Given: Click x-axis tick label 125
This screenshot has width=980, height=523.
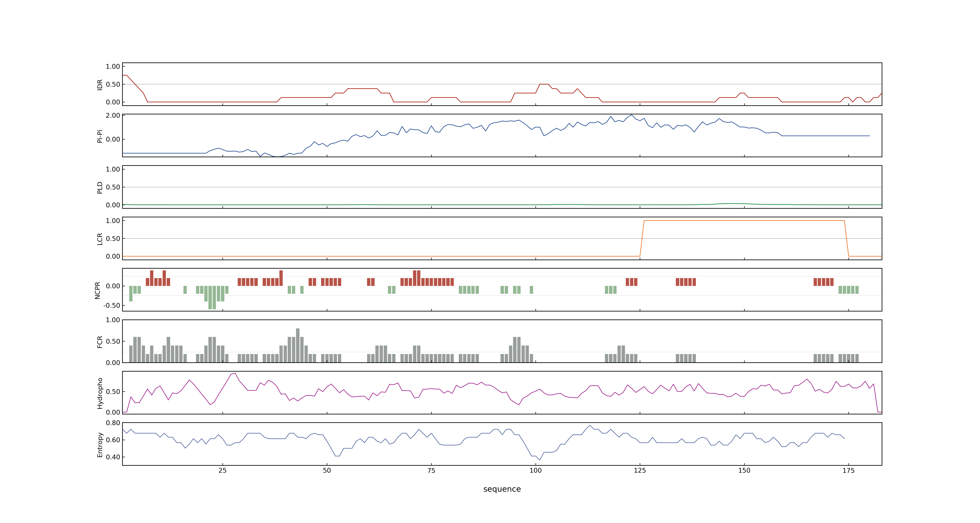Looking at the screenshot, I should pos(640,470).
